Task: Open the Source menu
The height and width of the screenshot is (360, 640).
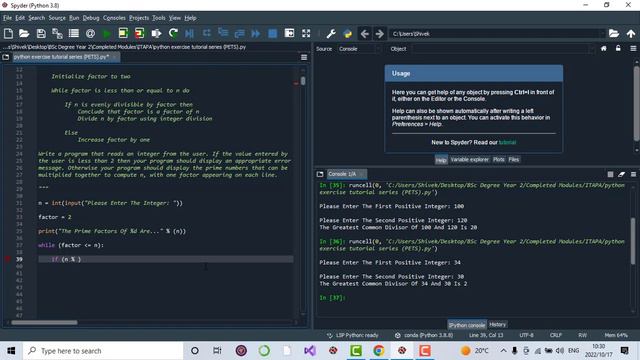Action: click(57, 18)
